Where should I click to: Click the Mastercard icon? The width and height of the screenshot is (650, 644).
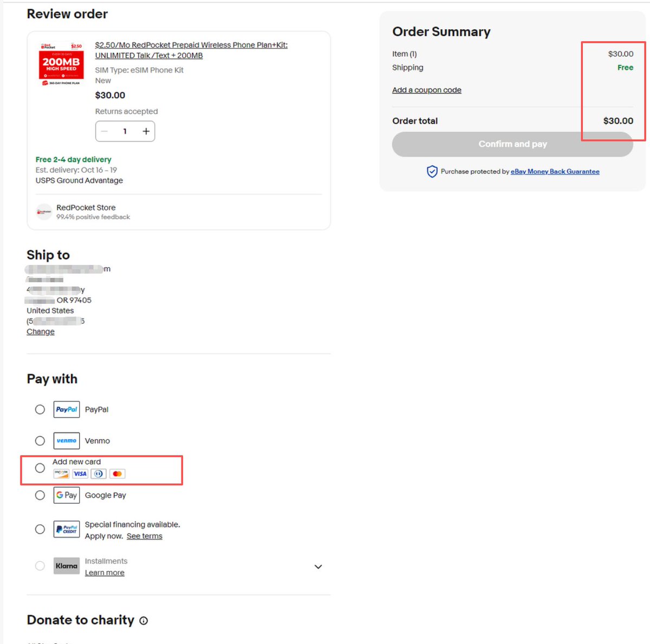pos(118,474)
